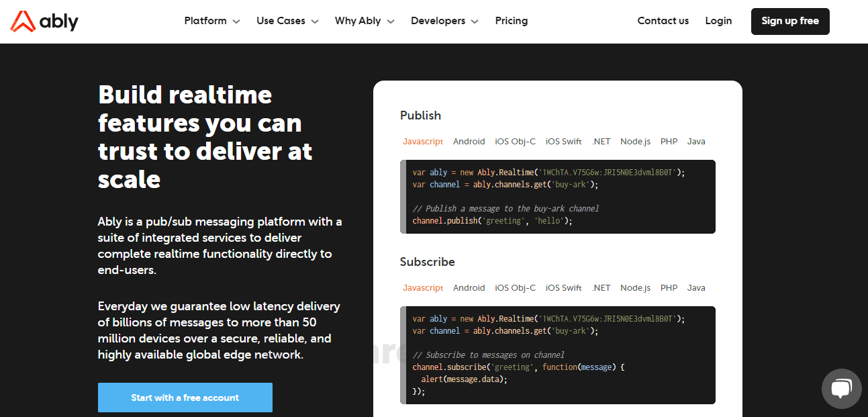Click Start with a free account
Screen dimensions: 868x417
(185, 398)
